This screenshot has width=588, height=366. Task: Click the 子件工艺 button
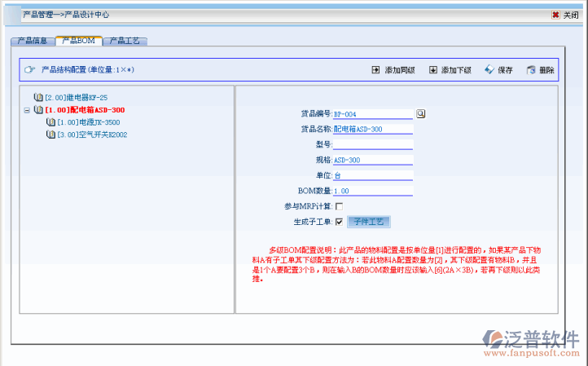[x=371, y=221]
